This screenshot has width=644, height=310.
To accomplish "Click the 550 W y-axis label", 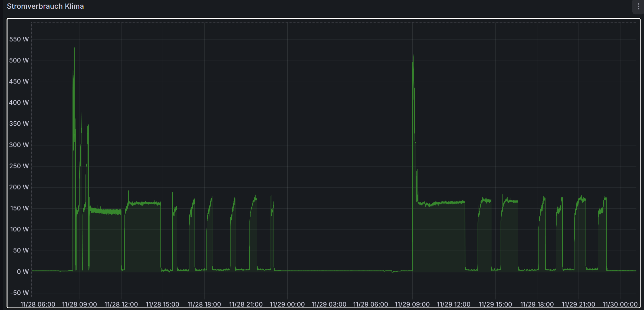I will point(19,39).
